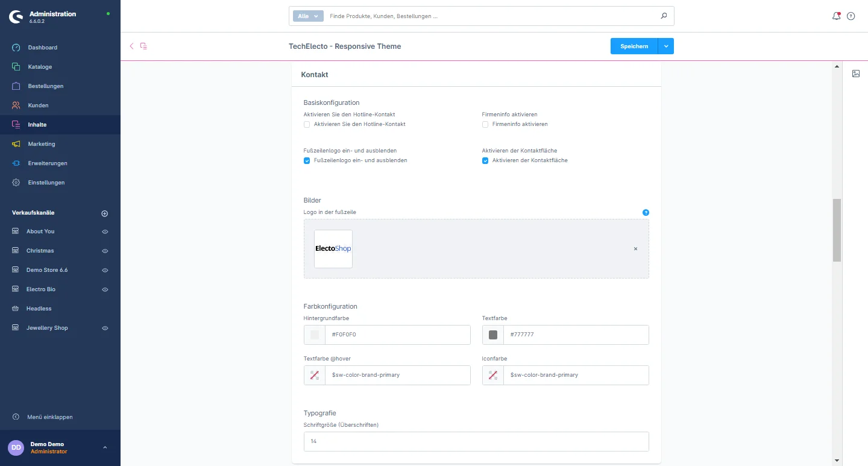Open the Kataloge menu item
Image resolution: width=868 pixels, height=466 pixels.
tap(40, 67)
